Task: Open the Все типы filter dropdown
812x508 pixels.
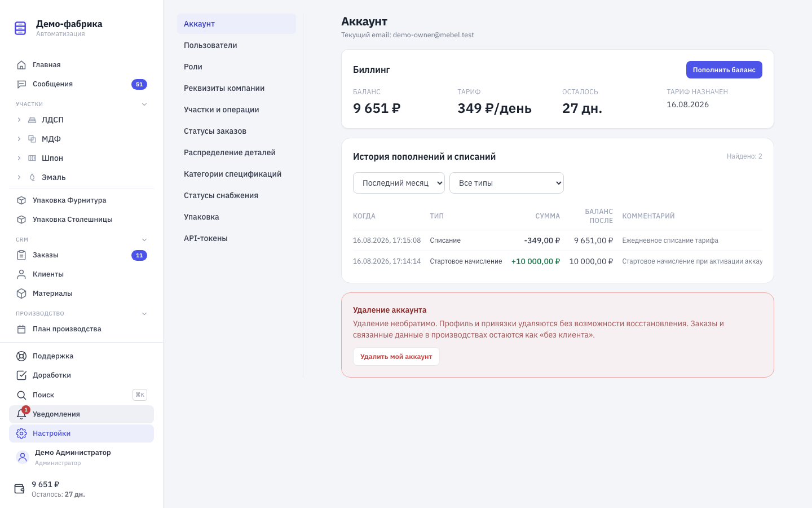Action: [506, 183]
